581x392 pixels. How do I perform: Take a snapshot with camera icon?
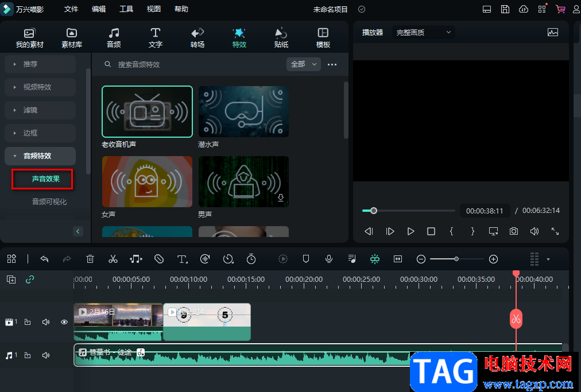(514, 231)
